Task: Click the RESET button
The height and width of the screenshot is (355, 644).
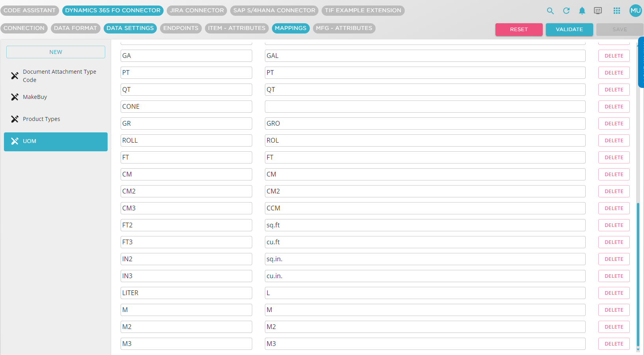Action: (519, 29)
